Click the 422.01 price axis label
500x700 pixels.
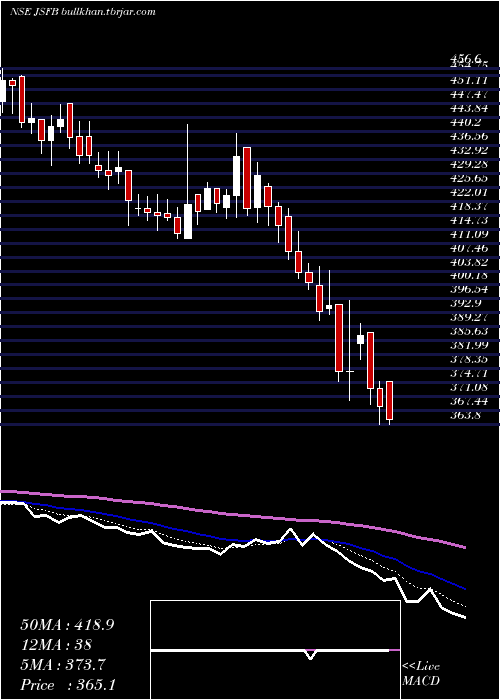(x=469, y=192)
